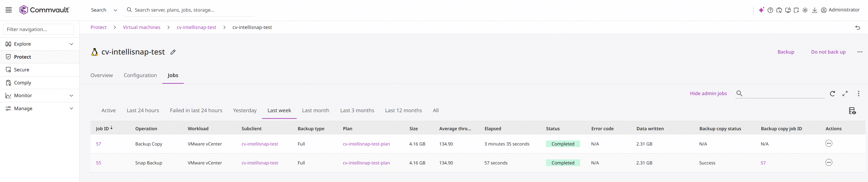Toggle the light/dark theme sun icon

(805, 10)
